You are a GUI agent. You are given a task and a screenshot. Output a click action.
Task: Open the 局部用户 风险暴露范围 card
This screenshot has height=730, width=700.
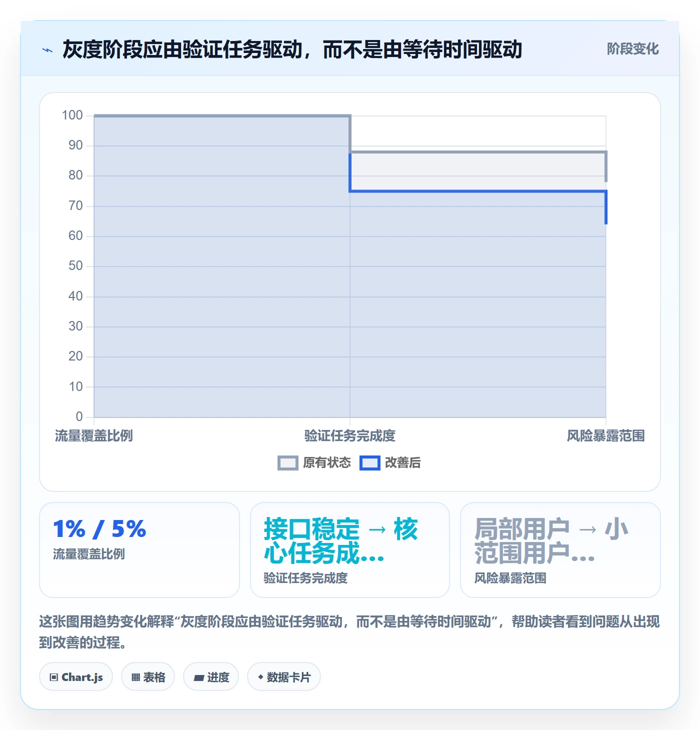click(x=560, y=550)
